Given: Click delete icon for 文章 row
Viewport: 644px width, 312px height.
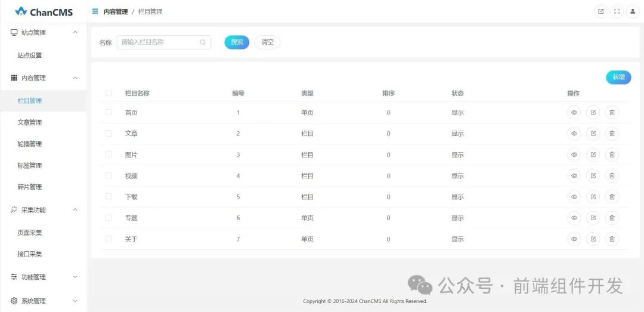Looking at the screenshot, I should tap(612, 133).
